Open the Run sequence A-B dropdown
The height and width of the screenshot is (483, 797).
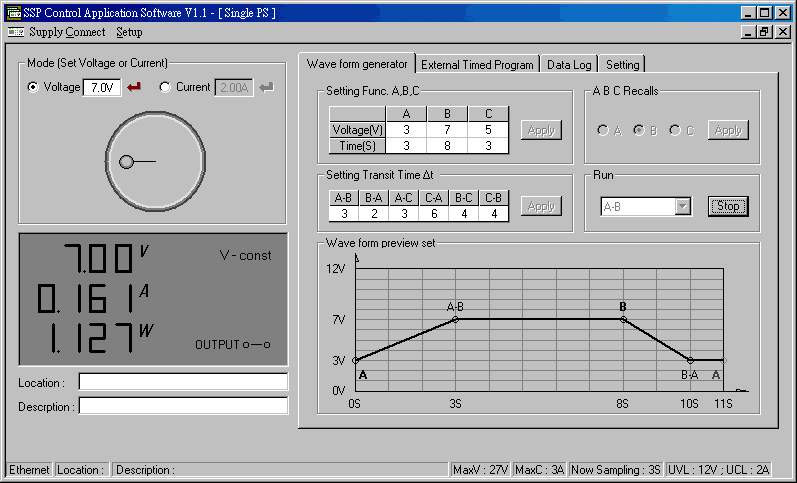683,206
